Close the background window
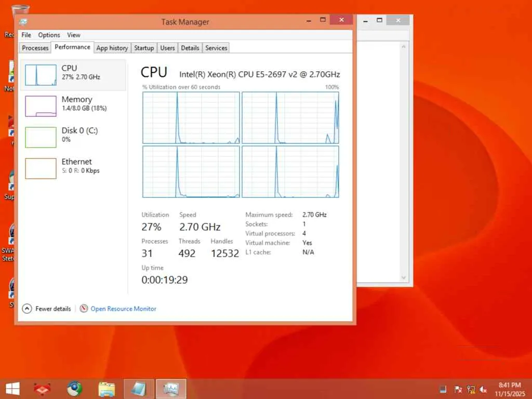The height and width of the screenshot is (399, 532). click(x=398, y=20)
